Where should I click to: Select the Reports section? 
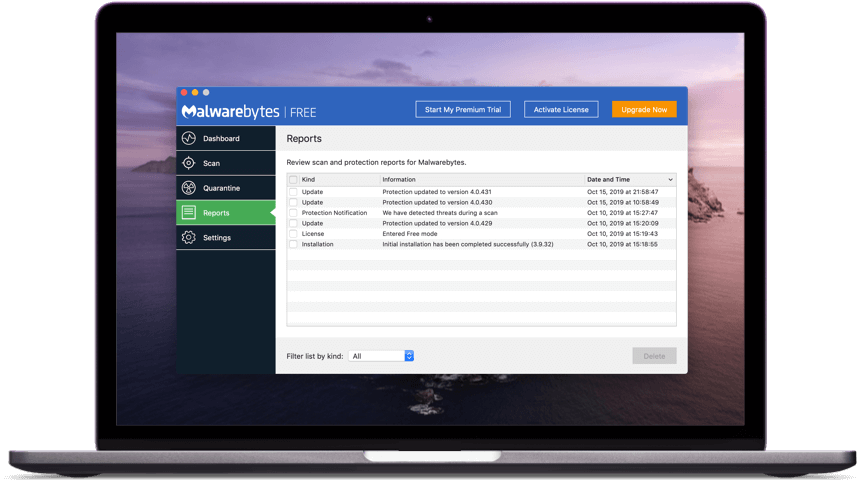pos(226,213)
